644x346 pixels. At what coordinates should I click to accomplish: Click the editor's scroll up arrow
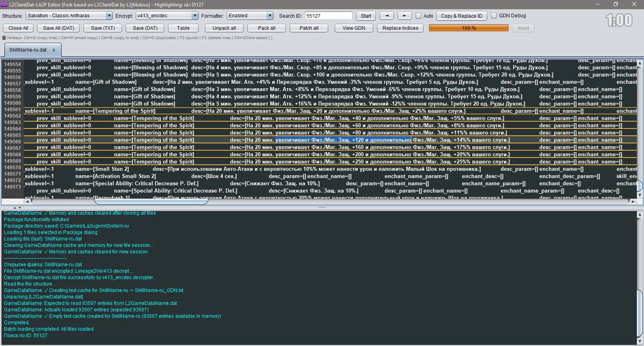click(640, 64)
